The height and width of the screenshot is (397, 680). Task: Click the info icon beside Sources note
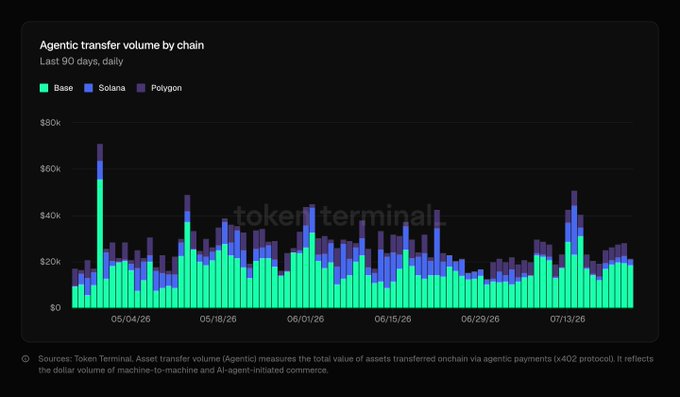26,359
